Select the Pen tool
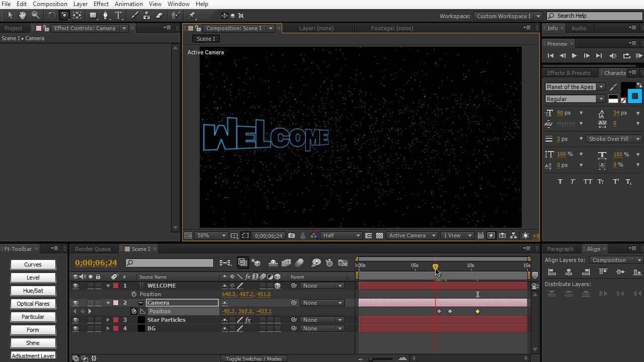This screenshot has width=644, height=362. tap(106, 16)
